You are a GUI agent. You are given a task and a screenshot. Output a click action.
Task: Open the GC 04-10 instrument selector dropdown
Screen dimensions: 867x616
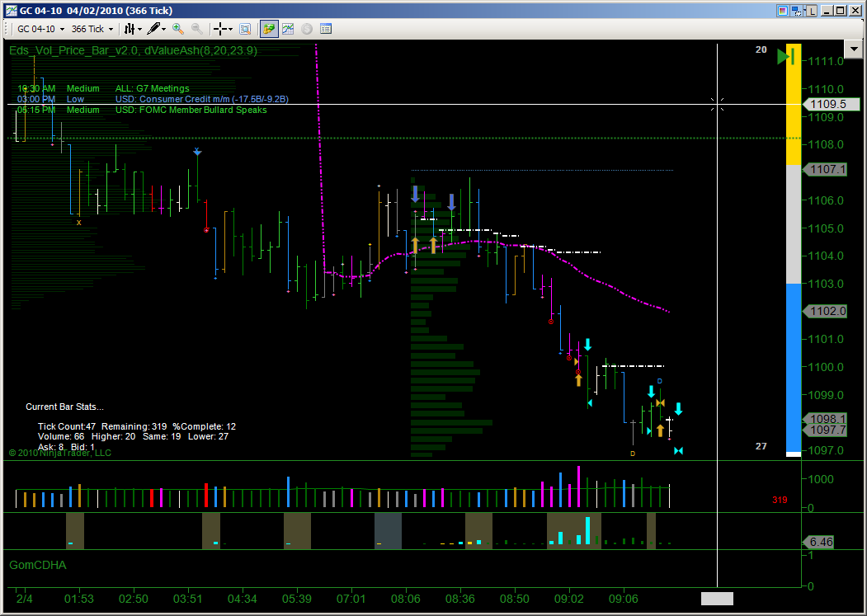(x=40, y=29)
